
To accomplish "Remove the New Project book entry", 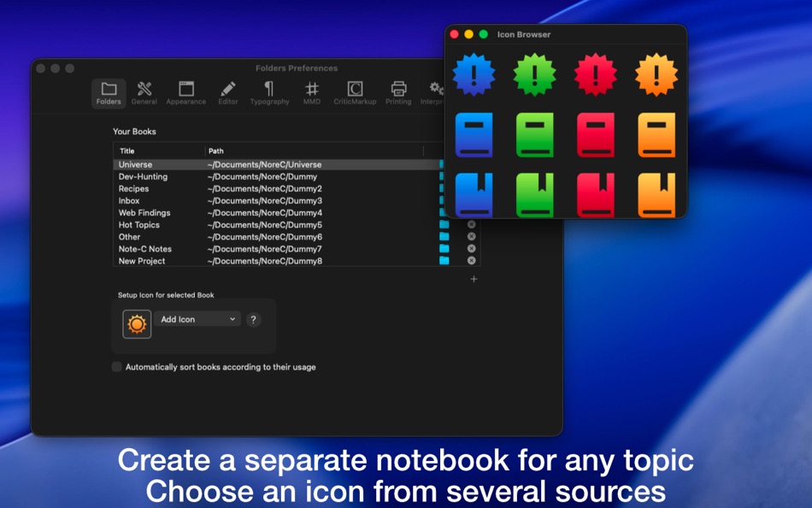I will (x=471, y=261).
